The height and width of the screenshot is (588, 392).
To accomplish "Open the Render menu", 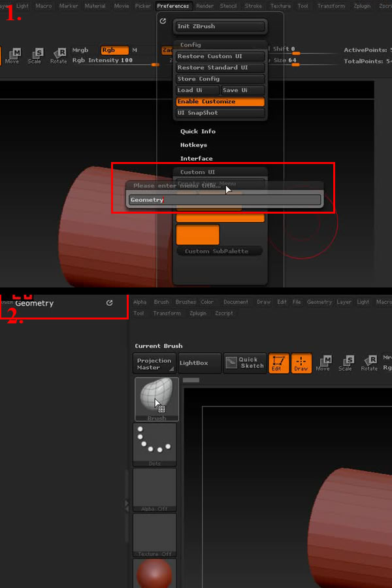I will coord(204,6).
